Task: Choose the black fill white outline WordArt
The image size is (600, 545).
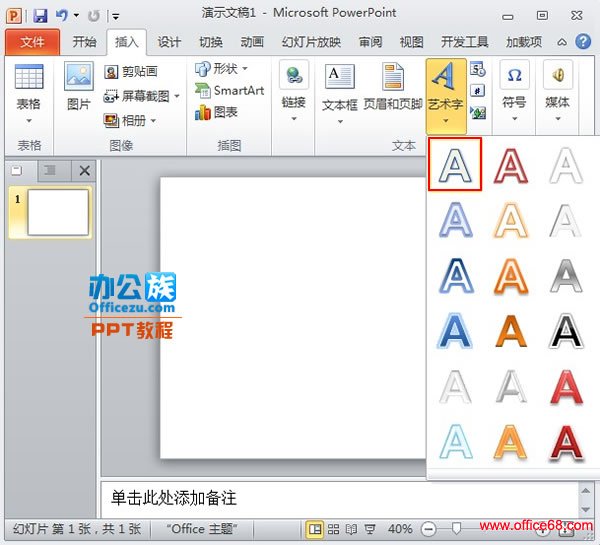Action: point(566,331)
